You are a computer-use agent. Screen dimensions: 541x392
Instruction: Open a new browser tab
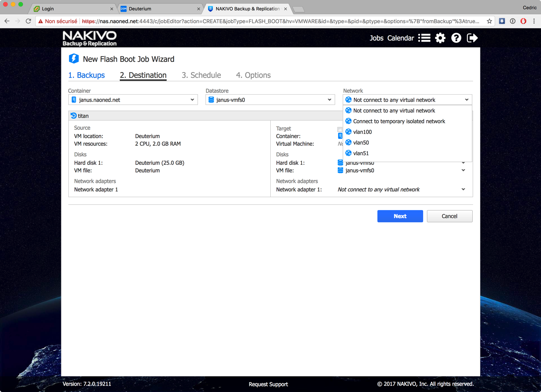point(299,9)
